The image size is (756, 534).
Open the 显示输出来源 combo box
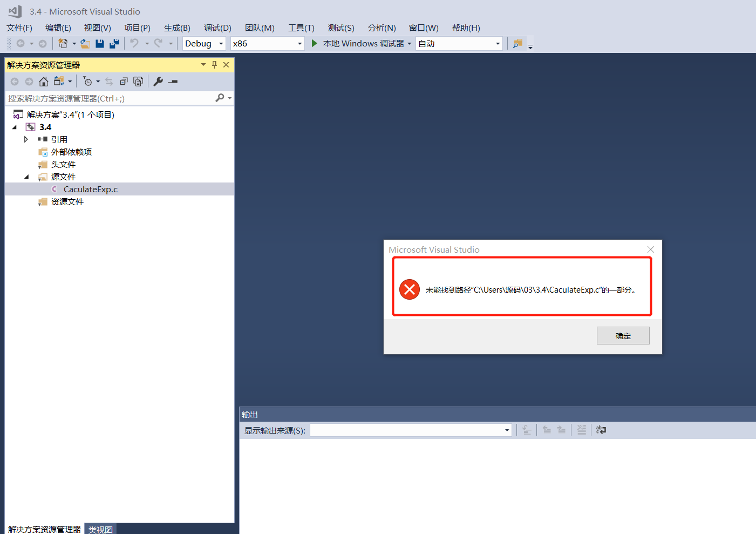tap(411, 430)
